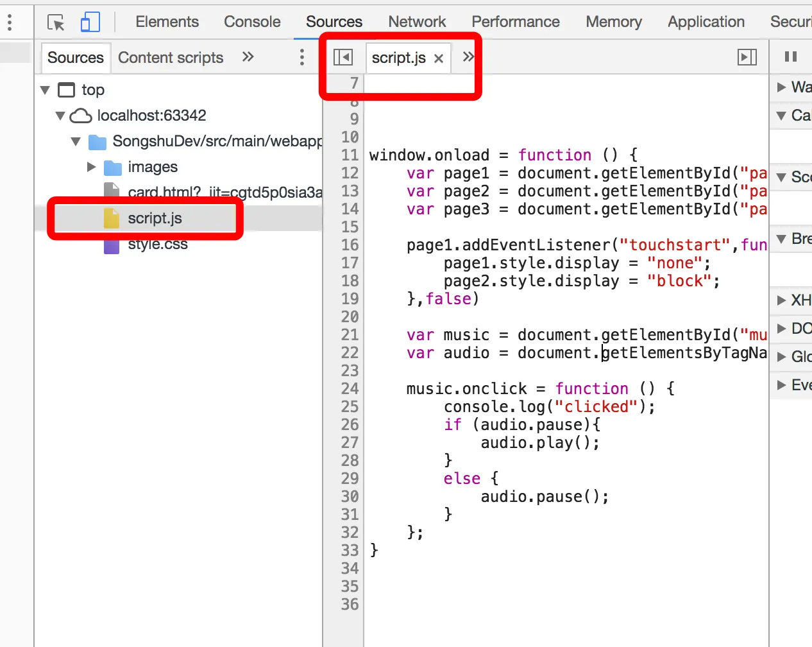Hide the debugger sidebar pane
The height and width of the screenshot is (647, 812).
[747, 58]
